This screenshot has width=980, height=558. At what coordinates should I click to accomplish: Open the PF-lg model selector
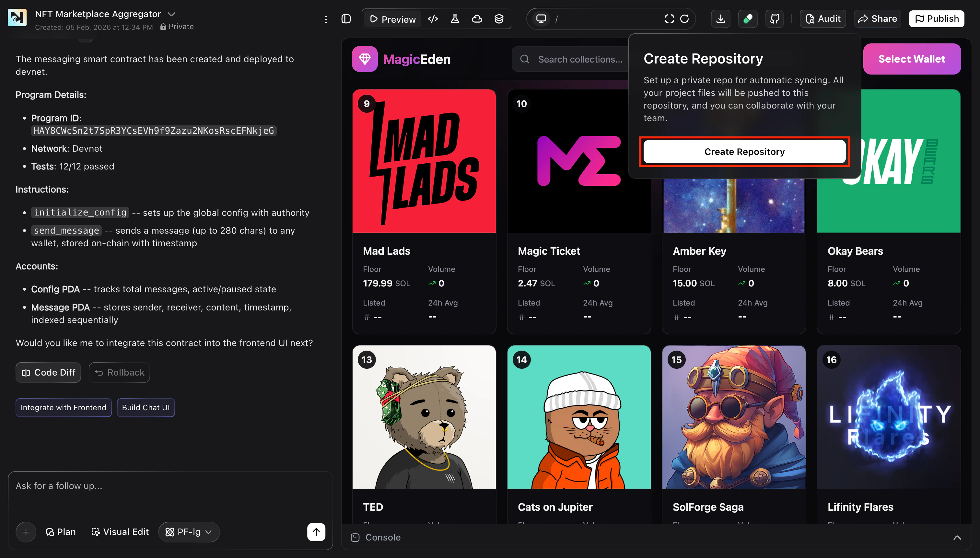(x=189, y=532)
